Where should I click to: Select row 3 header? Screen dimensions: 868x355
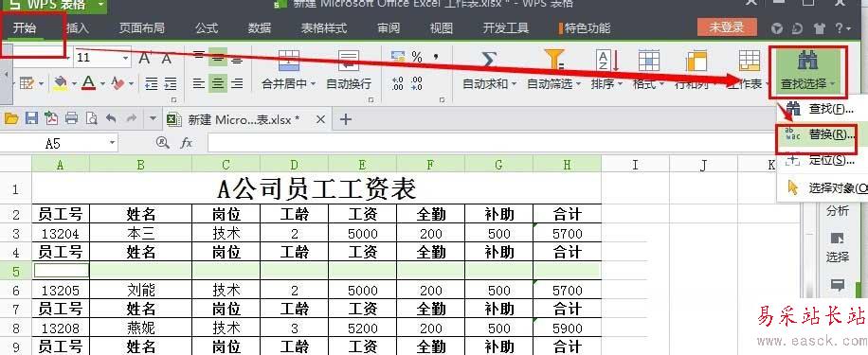pos(15,233)
